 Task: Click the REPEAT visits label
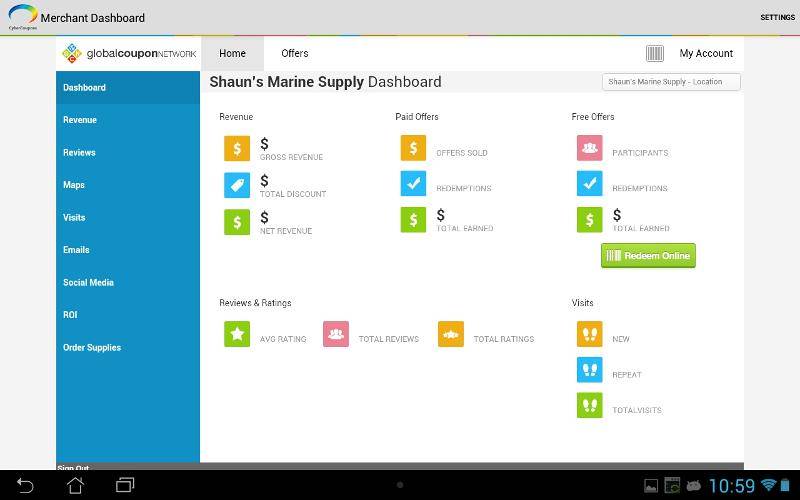pyautogui.click(x=627, y=374)
